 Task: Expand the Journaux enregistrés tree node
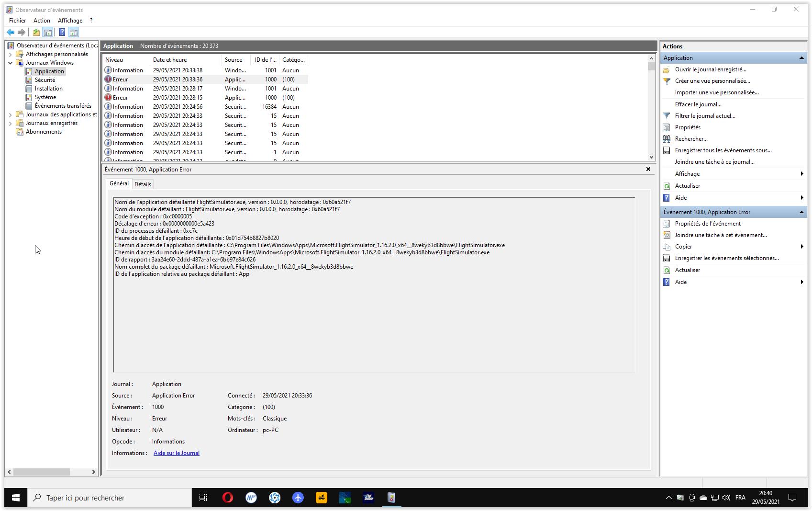pyautogui.click(x=11, y=124)
